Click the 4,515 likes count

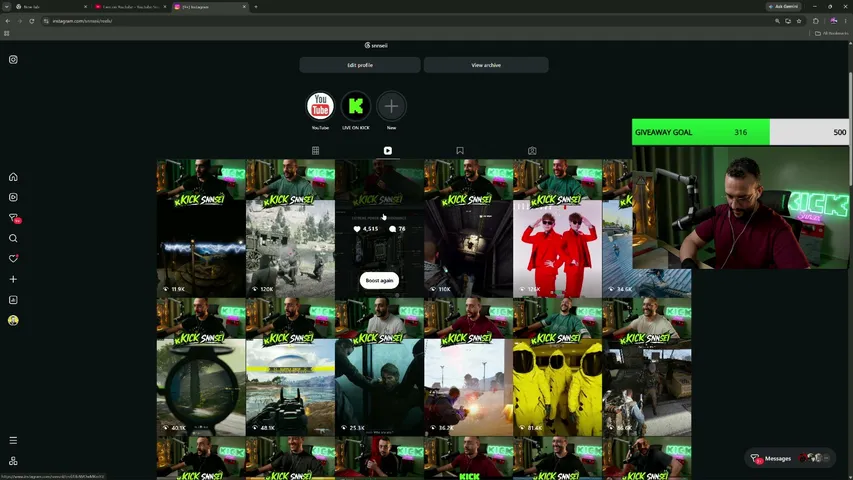(366, 229)
